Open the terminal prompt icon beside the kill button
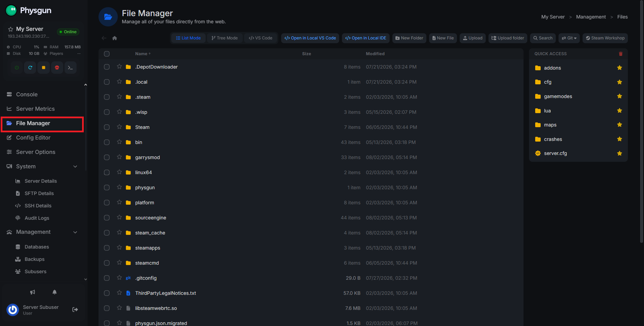 tap(70, 68)
